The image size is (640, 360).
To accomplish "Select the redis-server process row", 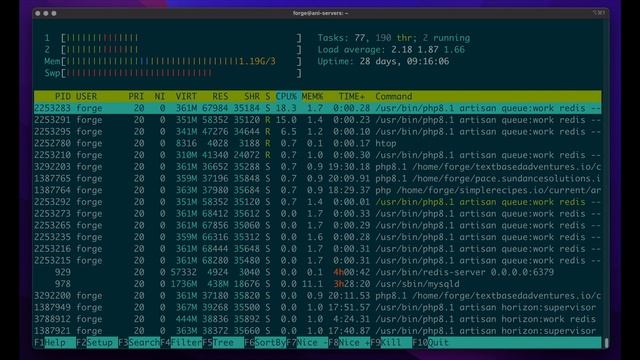I will [x=318, y=272].
